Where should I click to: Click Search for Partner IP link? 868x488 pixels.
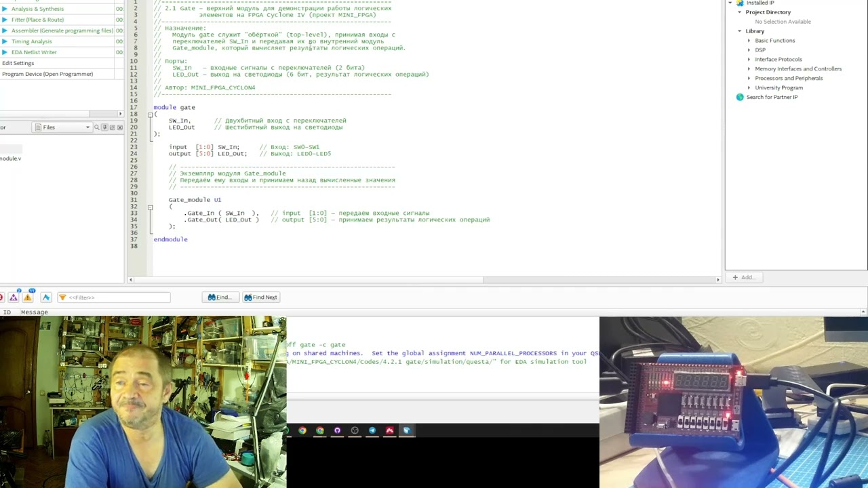point(772,97)
